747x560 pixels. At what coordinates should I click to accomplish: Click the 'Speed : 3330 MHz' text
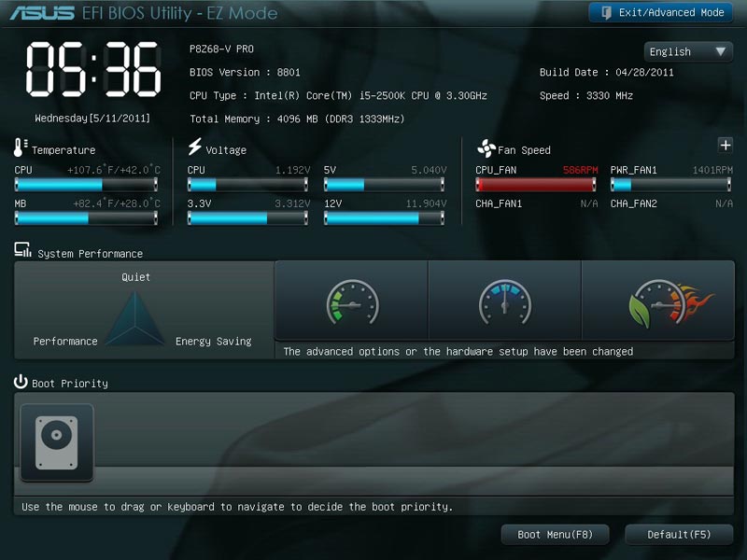click(586, 96)
